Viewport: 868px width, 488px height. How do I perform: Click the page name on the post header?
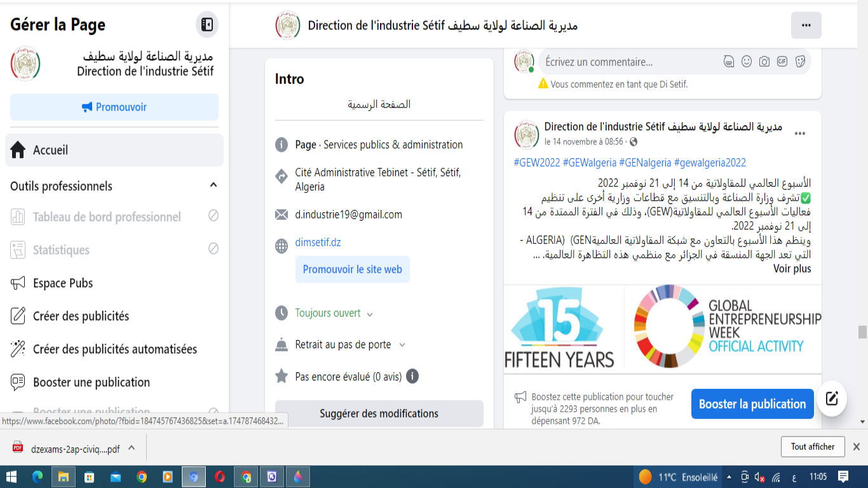tap(663, 127)
